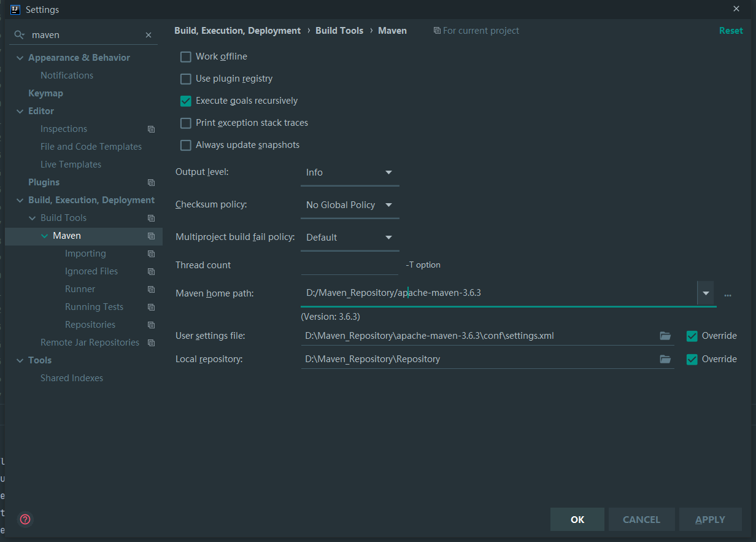Screen dimensions: 756x542
Task: Click the project-scope icon beside Running Tests
Action: [151, 307]
